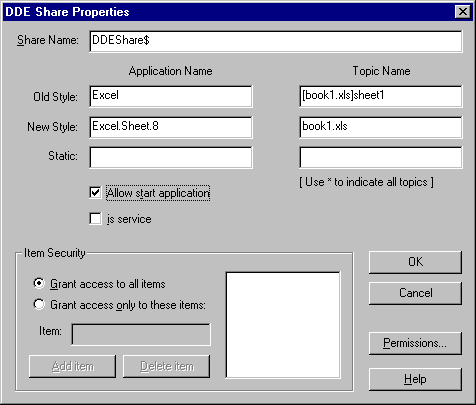
Task: Click the Static Application Name field
Action: point(171,157)
